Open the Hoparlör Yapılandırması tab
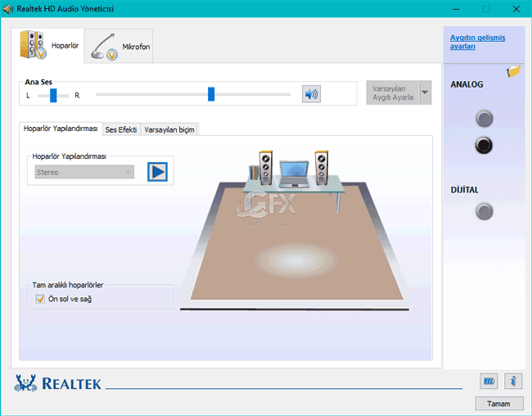 click(x=61, y=129)
